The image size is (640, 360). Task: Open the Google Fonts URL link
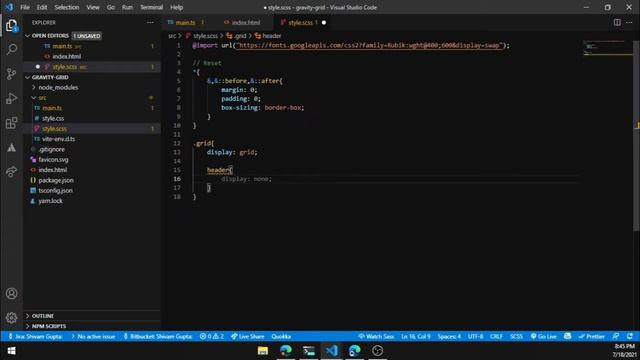(x=369, y=45)
